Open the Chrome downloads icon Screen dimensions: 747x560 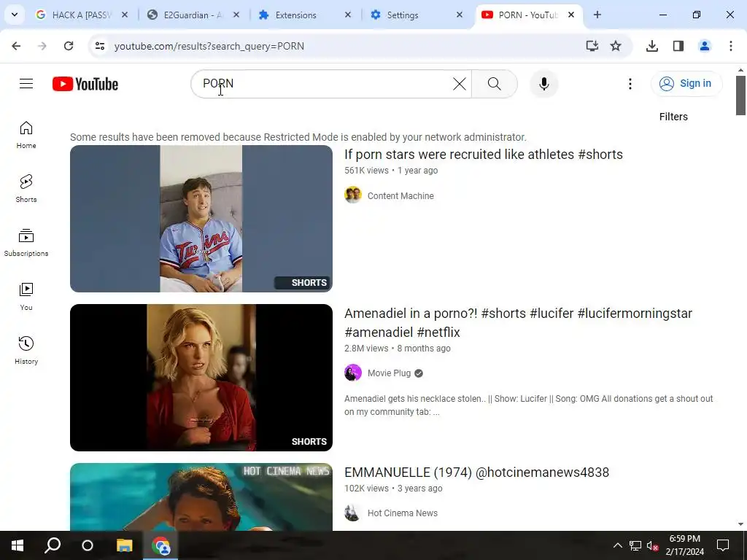652,46
